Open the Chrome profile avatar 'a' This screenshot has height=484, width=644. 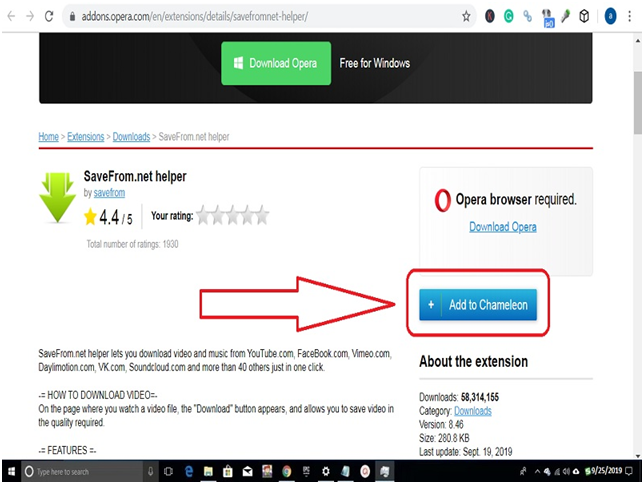click(x=610, y=16)
